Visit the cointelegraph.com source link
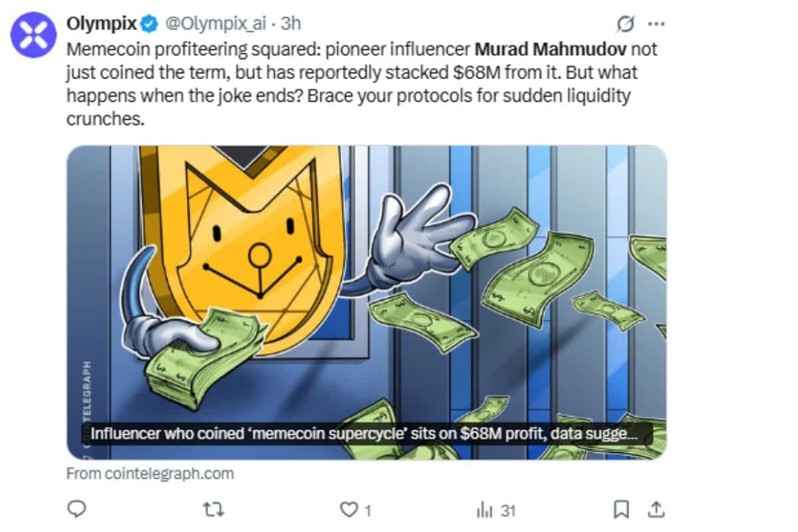Image resolution: width=798 pixels, height=532 pixels. point(148,473)
